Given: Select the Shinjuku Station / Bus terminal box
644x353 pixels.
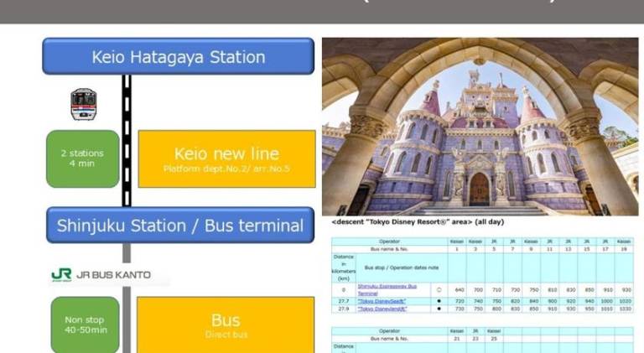Looking at the screenshot, I should tap(180, 226).
